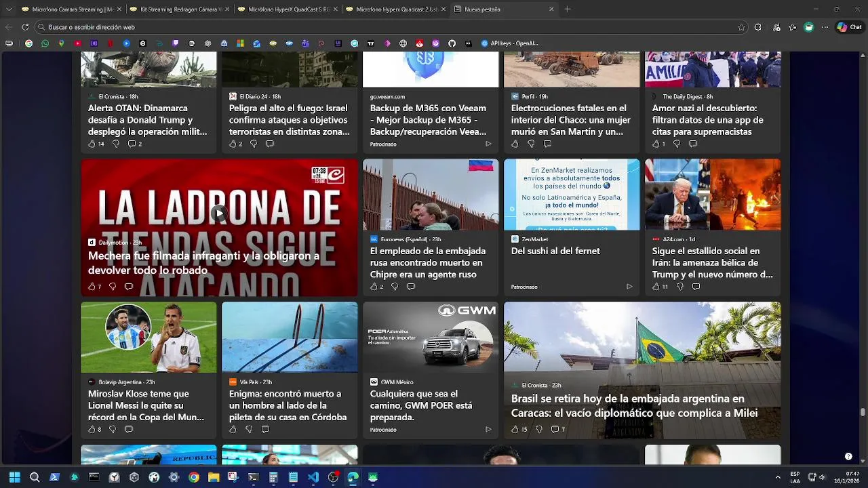
Task: Like the Alerta OTAN Dinamarca article
Action: [92, 144]
